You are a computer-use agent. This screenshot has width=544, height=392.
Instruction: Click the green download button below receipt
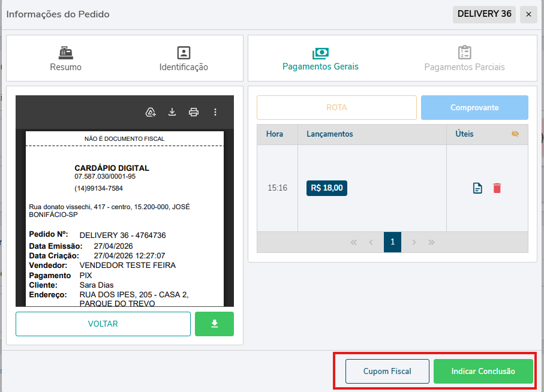point(214,324)
